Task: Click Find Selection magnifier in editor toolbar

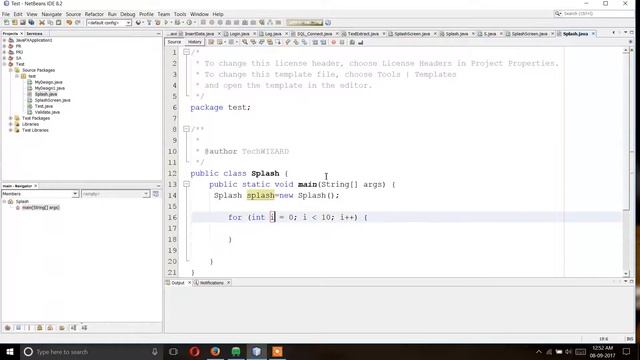Action: [245, 42]
